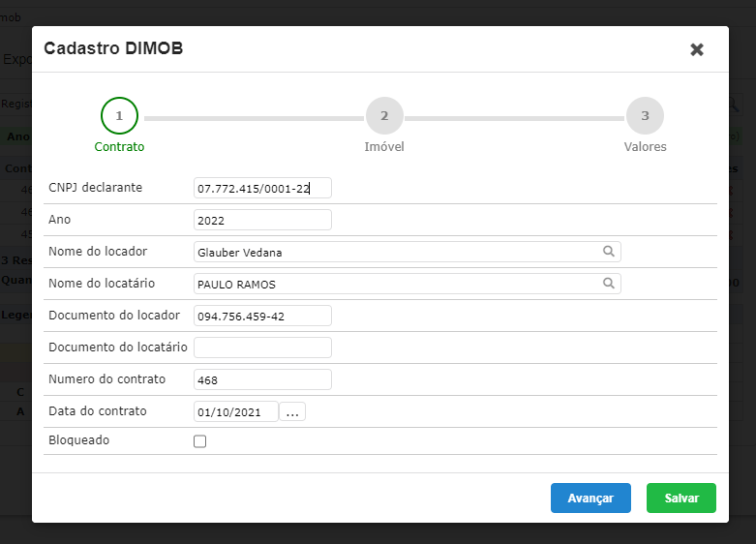Image resolution: width=756 pixels, height=544 pixels.
Task: Click the CNPJ declarante label
Action: coord(96,188)
